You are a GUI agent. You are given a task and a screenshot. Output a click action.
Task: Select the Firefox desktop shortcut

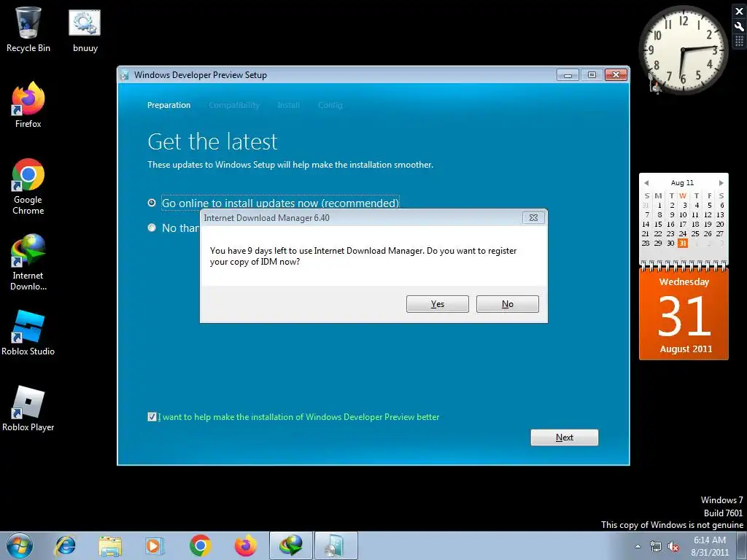(28, 105)
